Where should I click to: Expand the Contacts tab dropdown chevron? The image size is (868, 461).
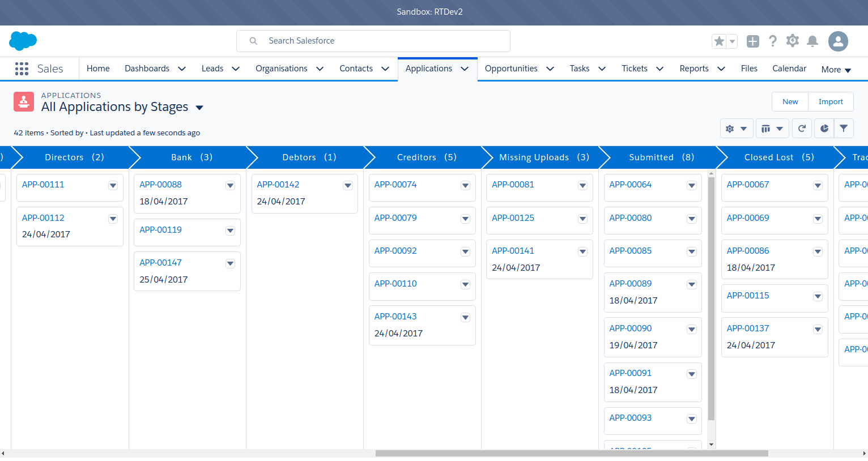point(385,69)
